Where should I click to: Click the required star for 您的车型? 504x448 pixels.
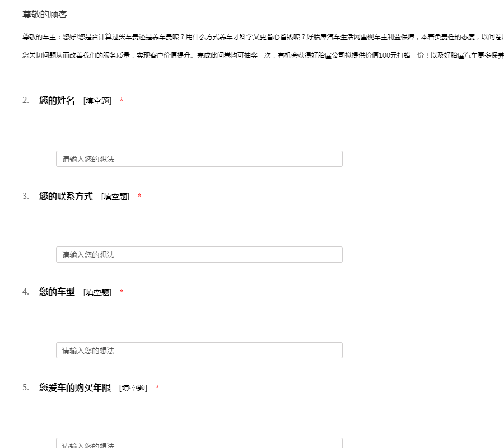[x=122, y=292]
